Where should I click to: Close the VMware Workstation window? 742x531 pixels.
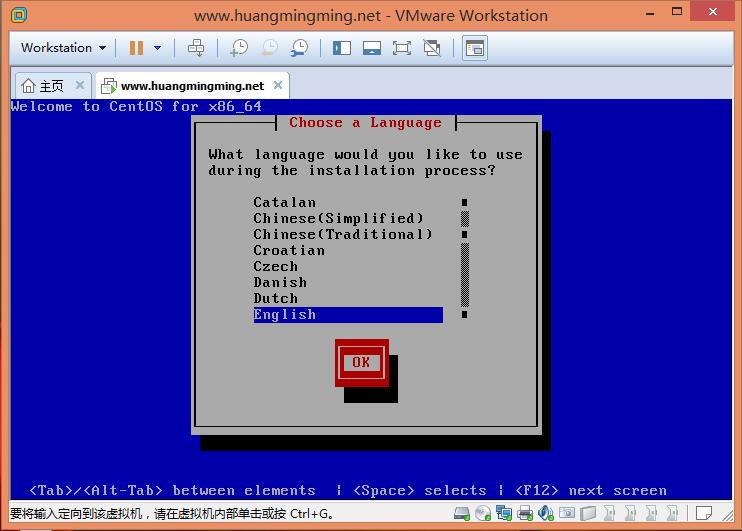(x=713, y=11)
